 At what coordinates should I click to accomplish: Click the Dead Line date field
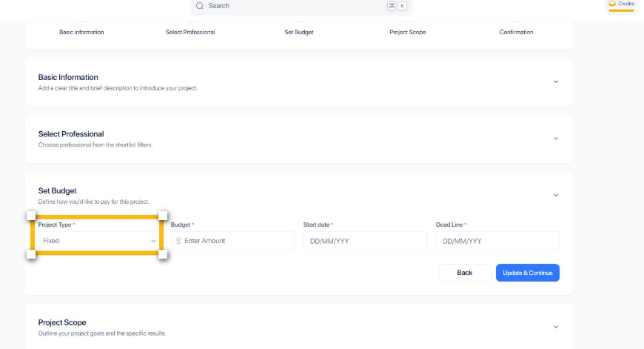point(497,241)
